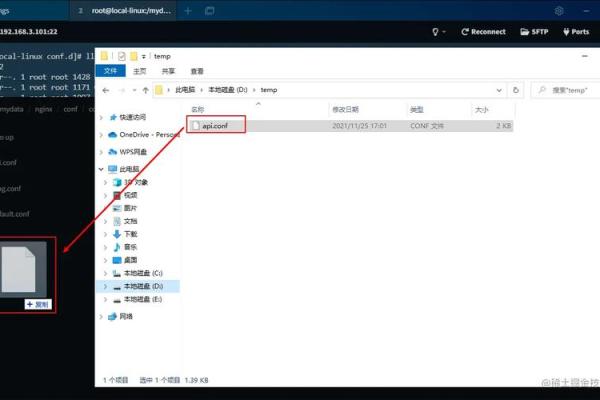This screenshot has width=600, height=400.
Task: Click 此电脑 in the address breadcrumb
Action: (x=185, y=90)
